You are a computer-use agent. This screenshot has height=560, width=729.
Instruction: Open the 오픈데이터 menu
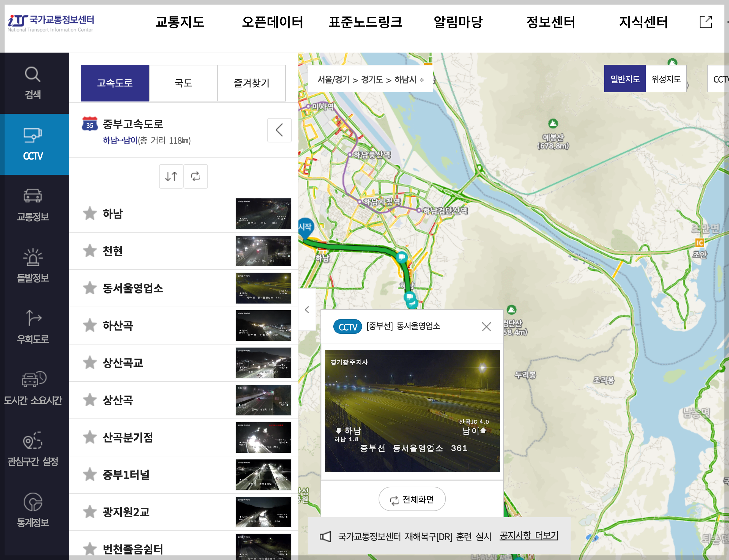click(273, 22)
